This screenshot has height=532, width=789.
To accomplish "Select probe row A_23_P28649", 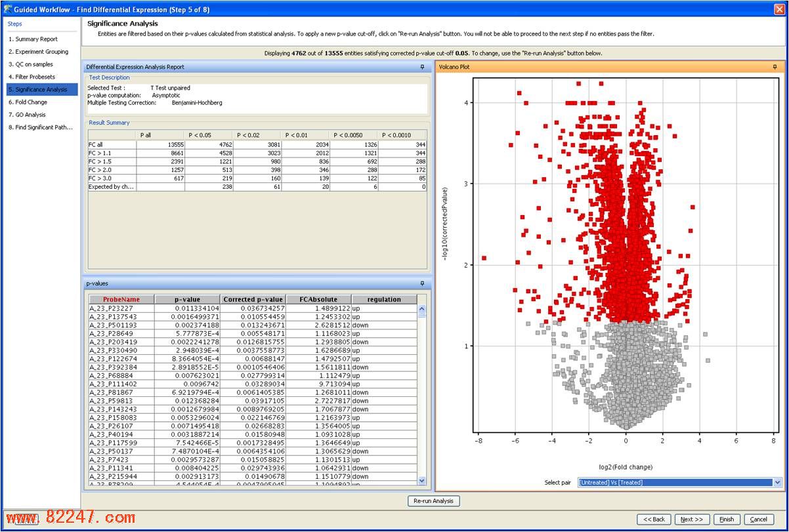I will [x=253, y=334].
